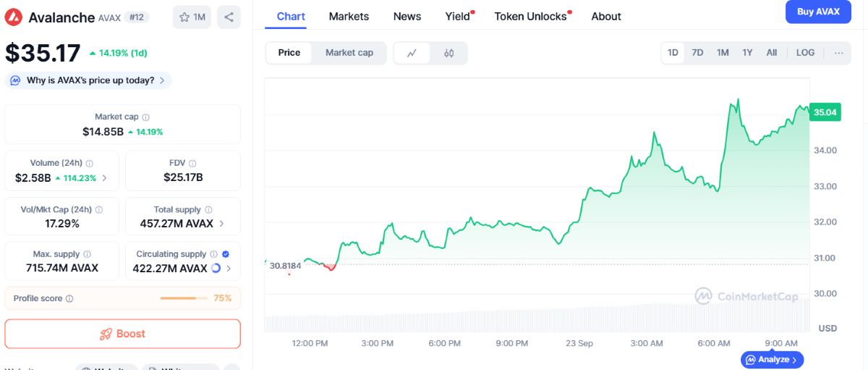Set chart range to 1D

[x=673, y=53]
